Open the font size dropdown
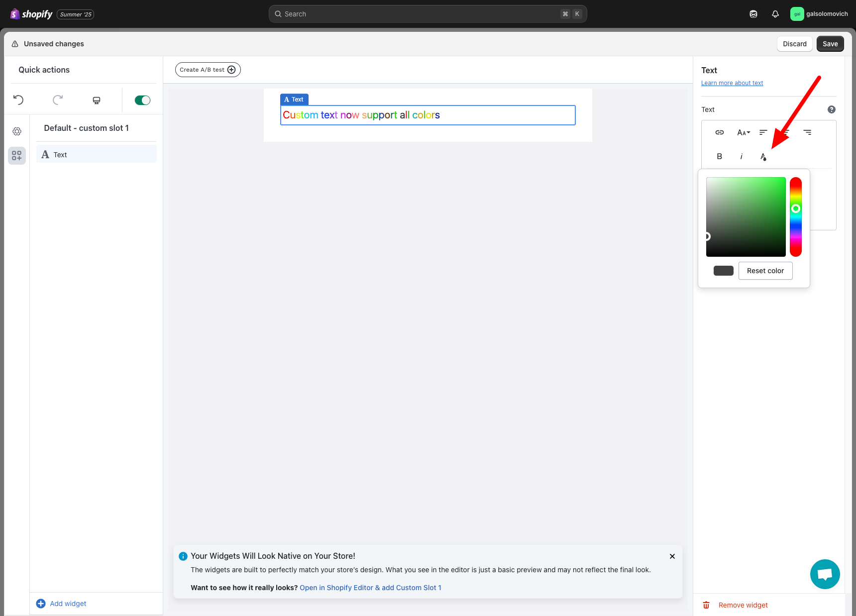Screen dimensions: 856x616 743,132
